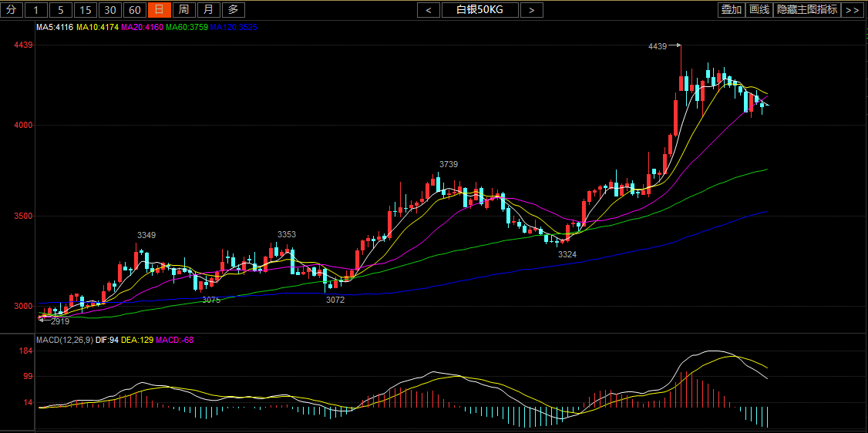Click the 4439 high price marker
This screenshot has height=433, width=868.
pyautogui.click(x=657, y=46)
